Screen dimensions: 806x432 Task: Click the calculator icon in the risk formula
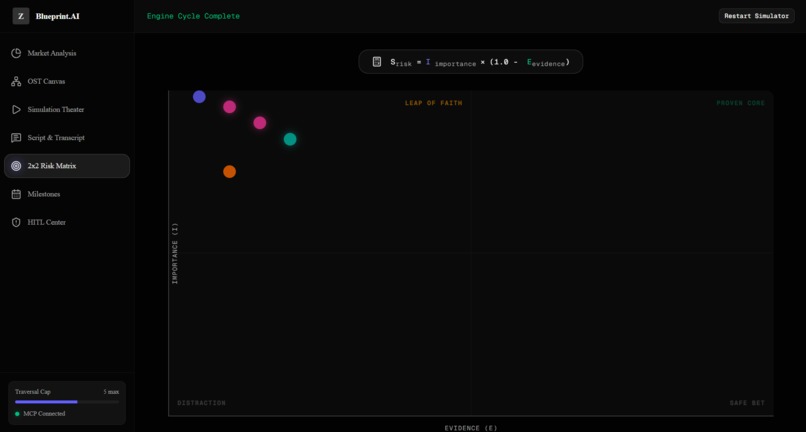coord(377,62)
